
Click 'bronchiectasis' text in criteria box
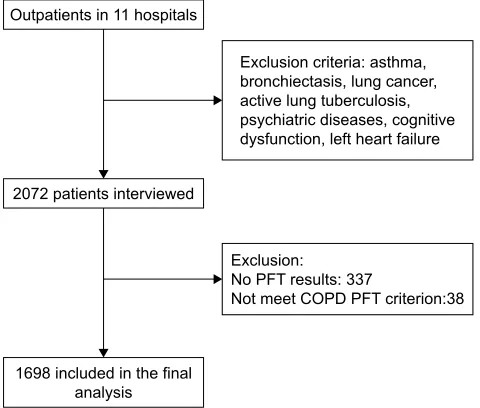point(293,82)
